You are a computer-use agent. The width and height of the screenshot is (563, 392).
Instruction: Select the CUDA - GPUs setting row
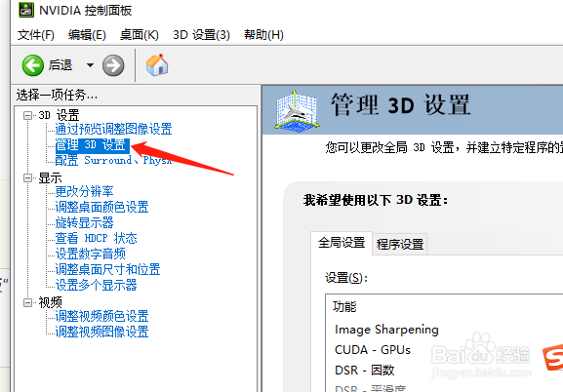pos(373,350)
